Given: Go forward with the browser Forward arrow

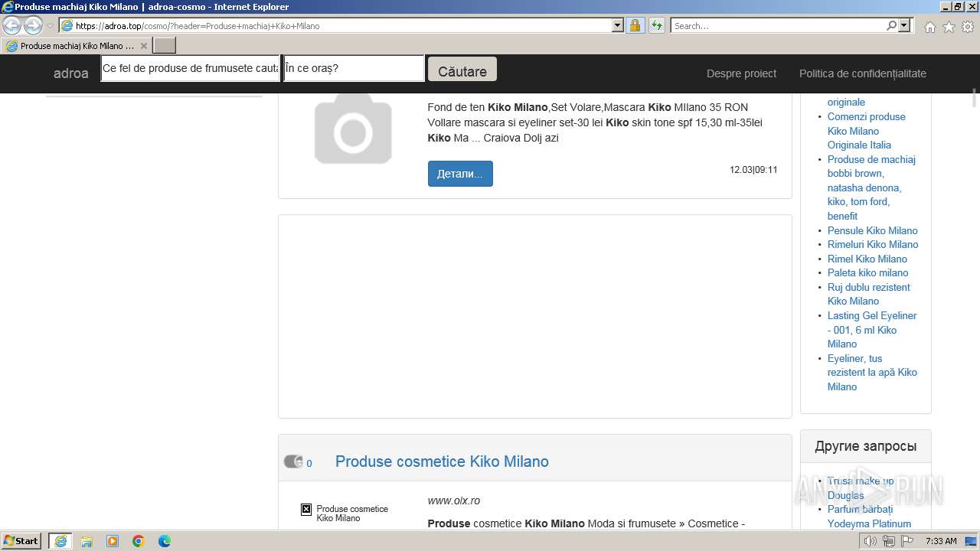Looking at the screenshot, I should [x=33, y=26].
